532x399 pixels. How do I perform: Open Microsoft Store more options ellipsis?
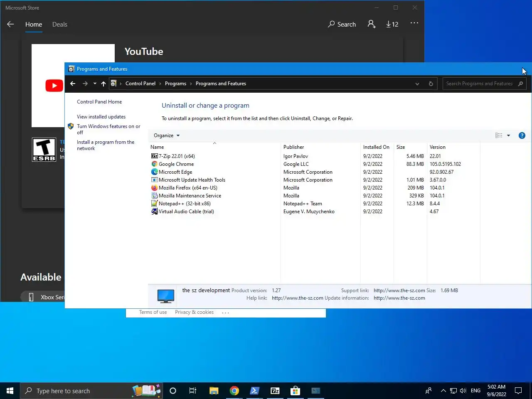[x=414, y=23]
